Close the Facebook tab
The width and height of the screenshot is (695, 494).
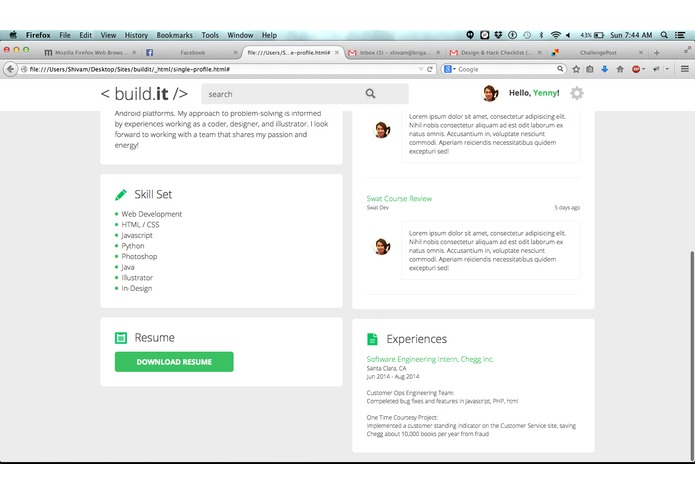[x=235, y=52]
